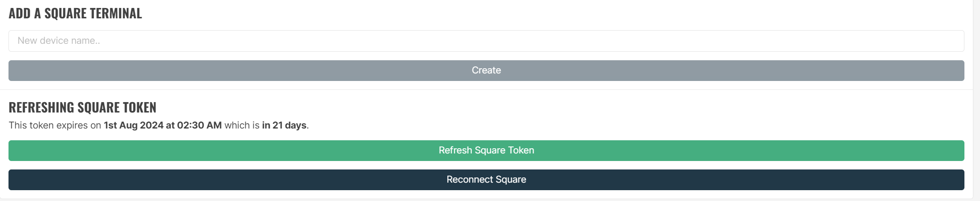Click the divider line between the two sections
The height and width of the screenshot is (201, 980).
click(x=486, y=89)
